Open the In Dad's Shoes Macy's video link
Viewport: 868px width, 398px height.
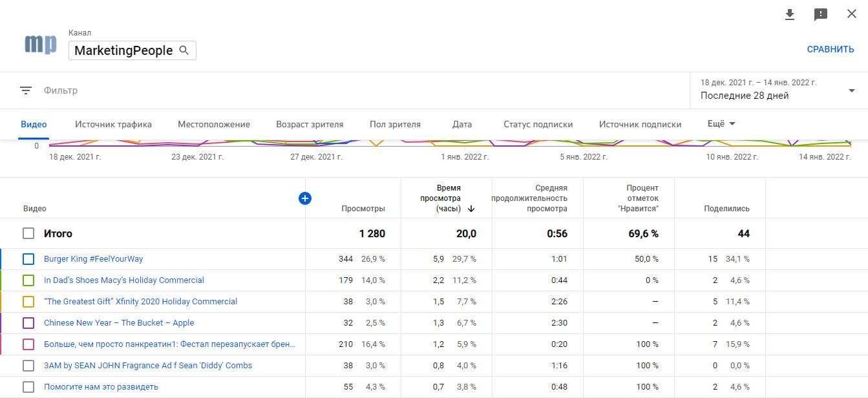124,280
